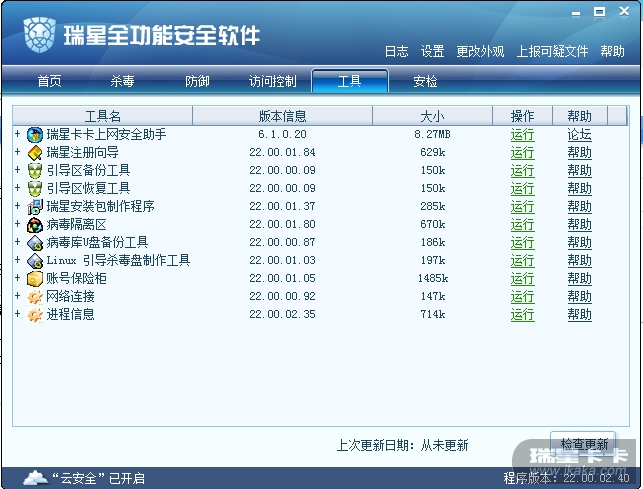Run the 引导区备份工具
Viewport: 643px width, 489px height.
pos(522,171)
